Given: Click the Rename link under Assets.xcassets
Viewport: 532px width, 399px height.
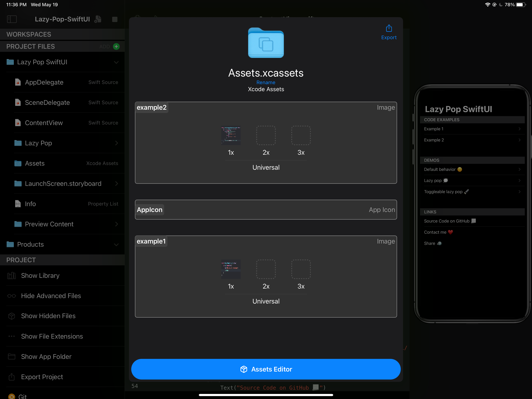Looking at the screenshot, I should point(266,82).
